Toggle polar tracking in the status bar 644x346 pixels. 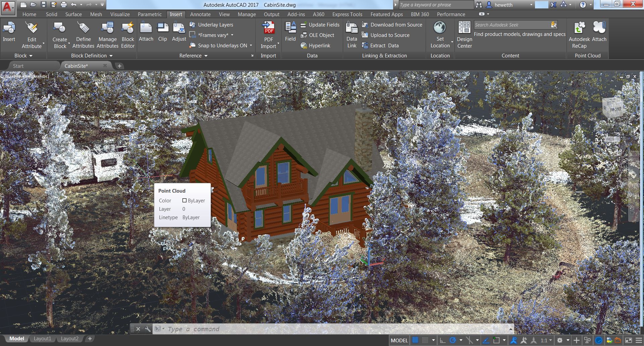[x=453, y=340]
